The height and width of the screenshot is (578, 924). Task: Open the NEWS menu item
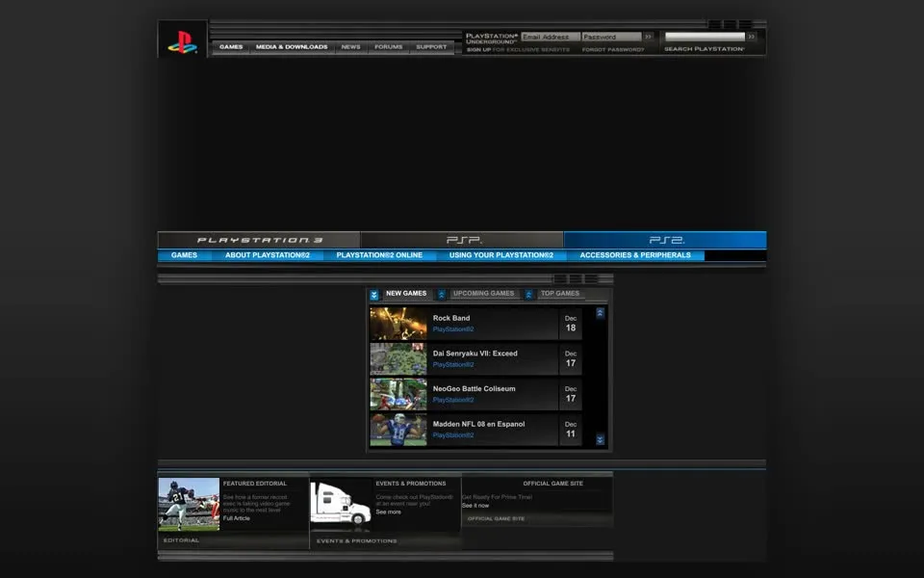[x=350, y=47]
